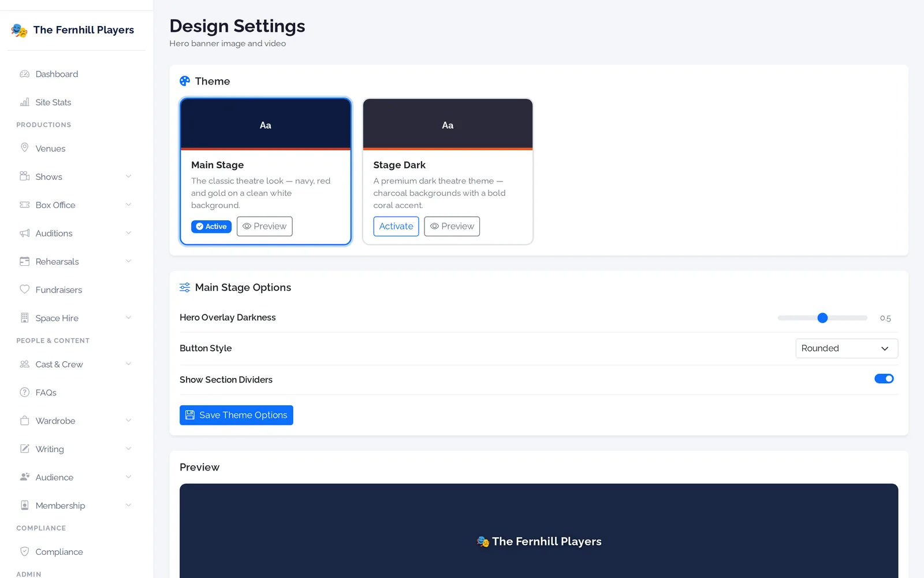Click the Auditions megaphone icon
Viewport: 924px width, 578px height.
click(25, 233)
